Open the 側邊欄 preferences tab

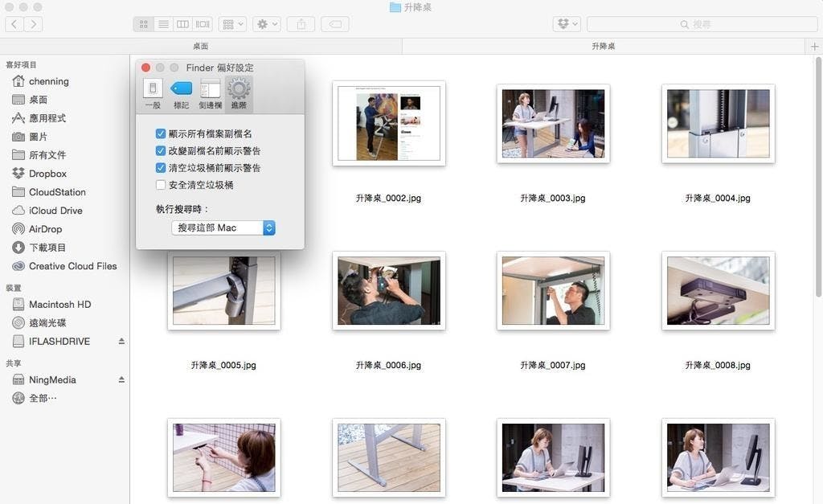click(210, 93)
